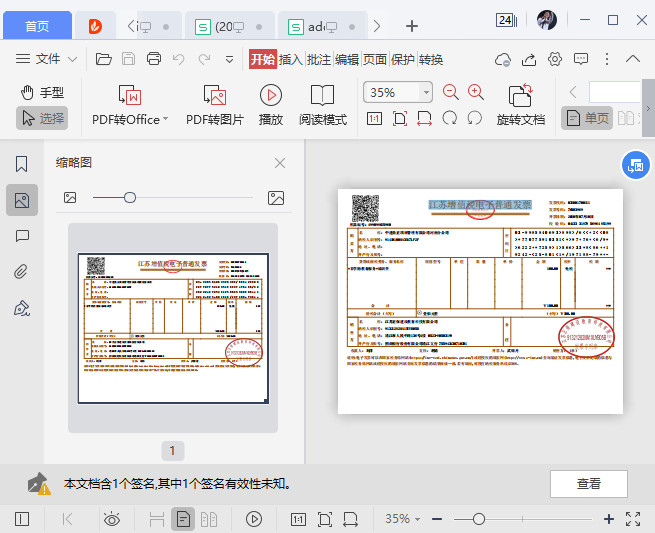Click the PDF to image converter icon

pos(214,96)
